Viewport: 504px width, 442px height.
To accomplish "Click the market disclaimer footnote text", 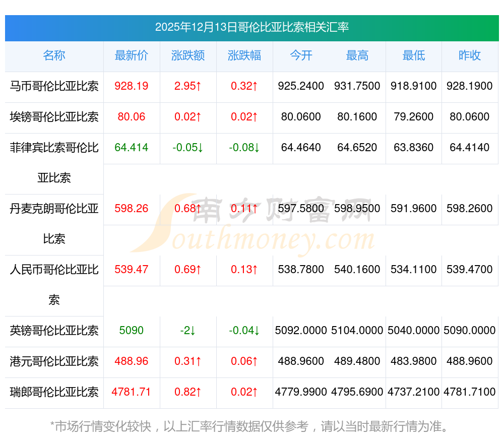I will click(249, 426).
